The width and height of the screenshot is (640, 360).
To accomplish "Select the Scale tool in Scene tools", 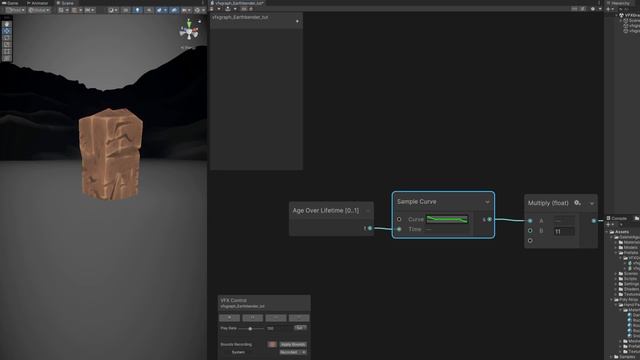I will [7, 44].
